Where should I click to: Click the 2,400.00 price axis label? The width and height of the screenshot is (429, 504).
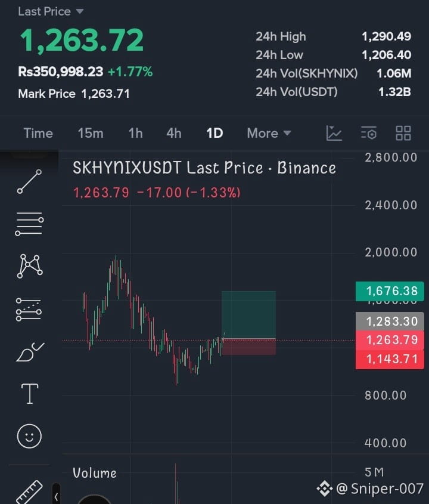click(391, 205)
